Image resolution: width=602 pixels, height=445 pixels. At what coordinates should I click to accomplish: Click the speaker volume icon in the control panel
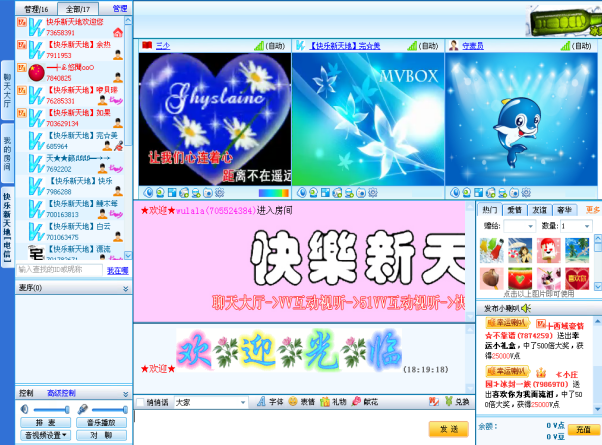point(25,409)
